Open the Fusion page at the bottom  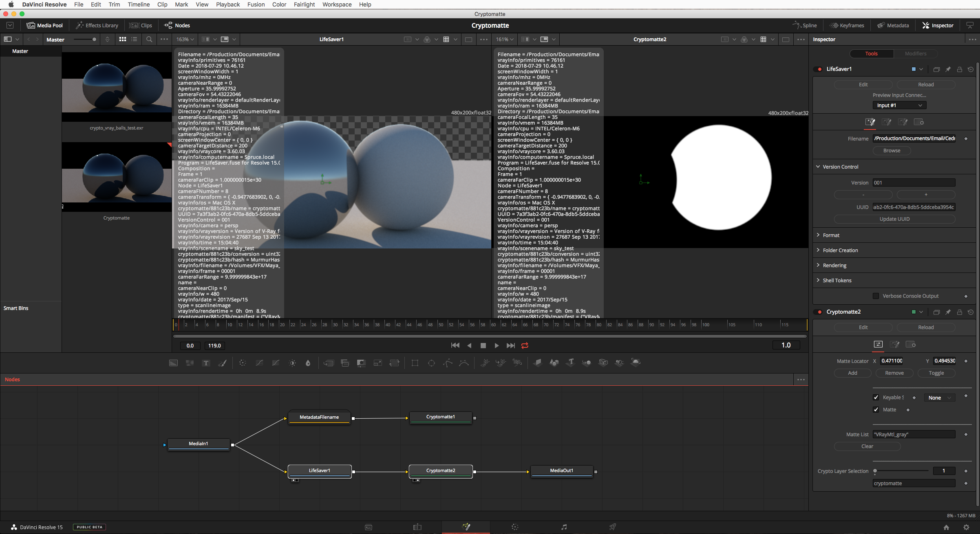[466, 527]
